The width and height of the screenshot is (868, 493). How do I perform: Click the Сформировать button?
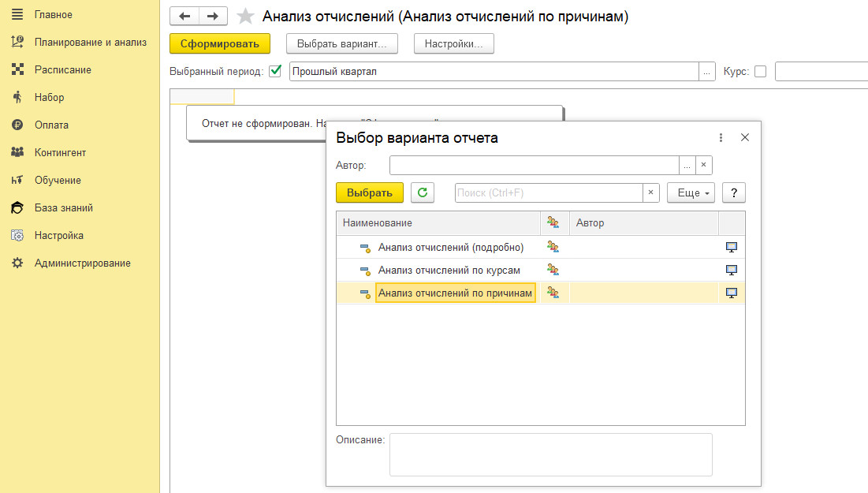click(x=220, y=43)
